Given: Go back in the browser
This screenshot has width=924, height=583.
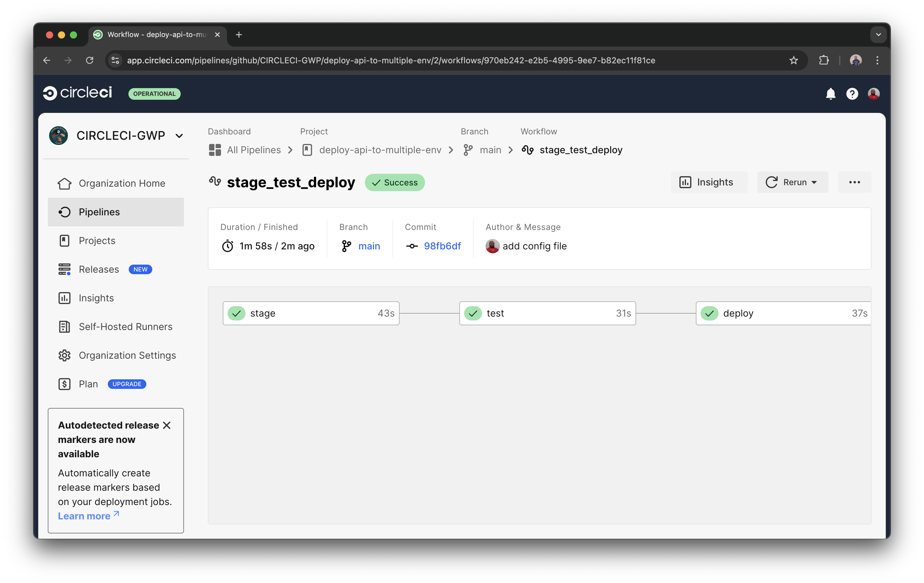Looking at the screenshot, I should click(x=47, y=60).
